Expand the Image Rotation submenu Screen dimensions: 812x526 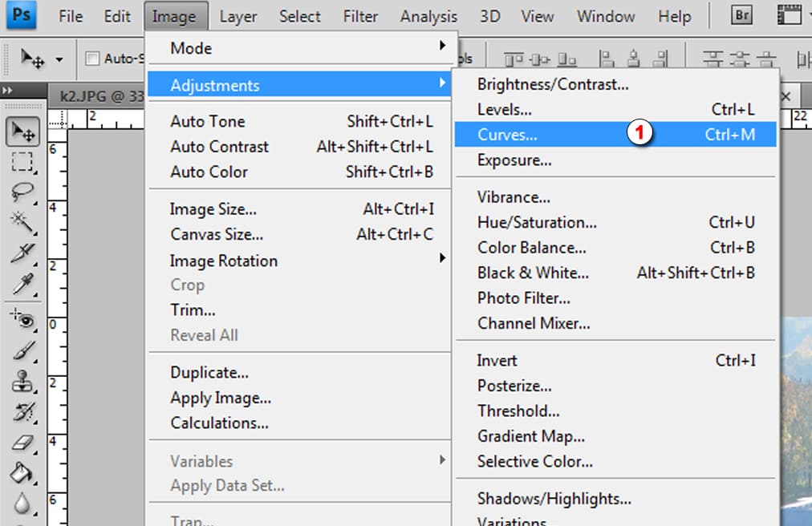(x=300, y=261)
